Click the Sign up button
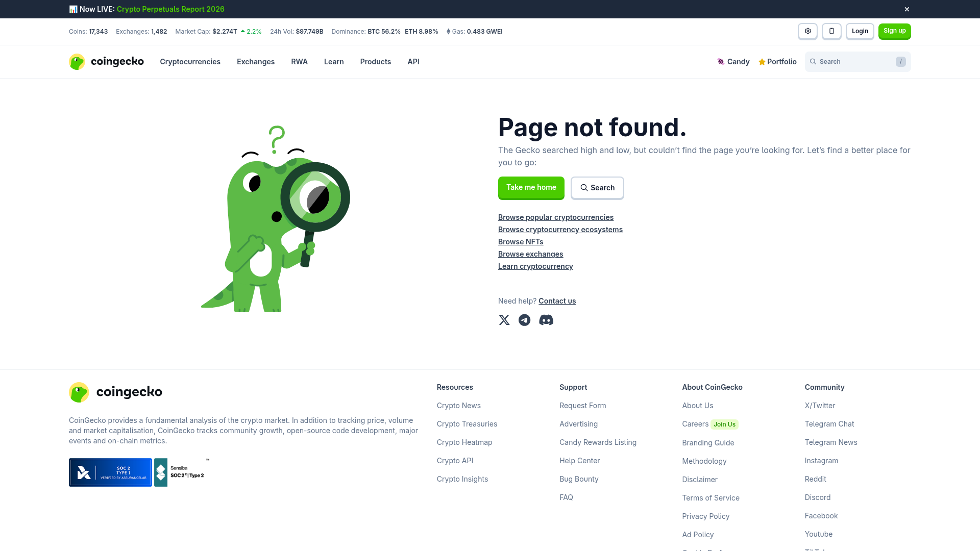The height and width of the screenshot is (551, 980). pos(895,31)
